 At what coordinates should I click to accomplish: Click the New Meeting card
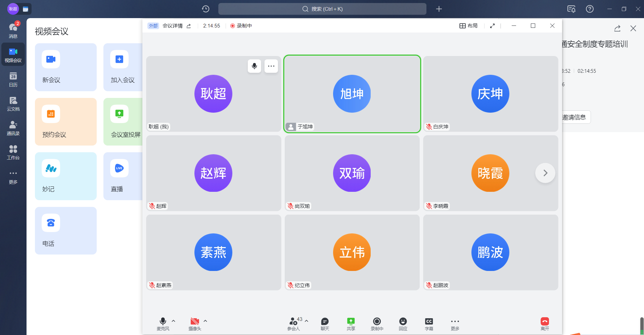pyautogui.click(x=66, y=67)
